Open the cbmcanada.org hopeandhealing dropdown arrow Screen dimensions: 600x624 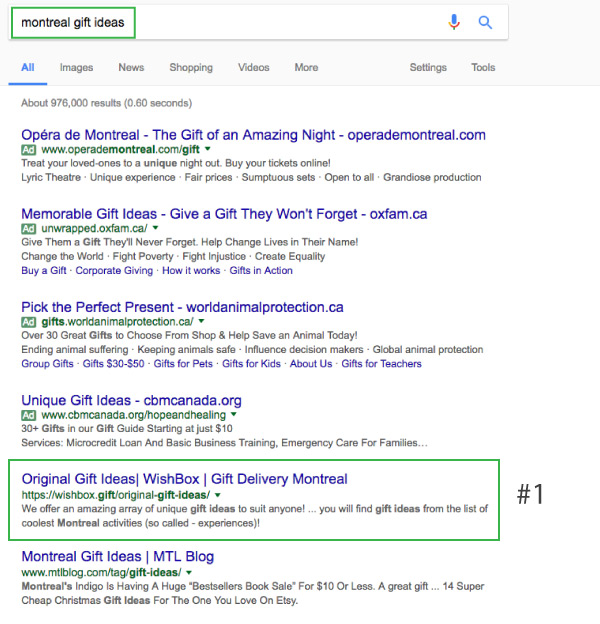234,414
